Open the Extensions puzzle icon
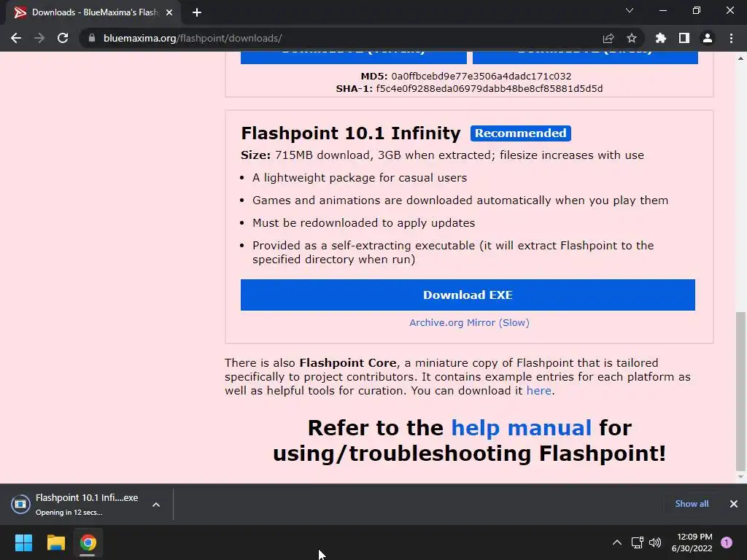Viewport: 747px width, 560px height. [660, 38]
